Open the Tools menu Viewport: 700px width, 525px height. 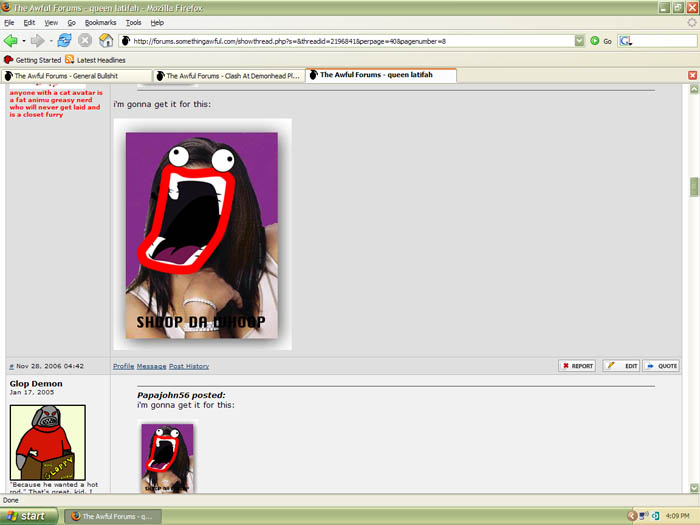coord(133,22)
